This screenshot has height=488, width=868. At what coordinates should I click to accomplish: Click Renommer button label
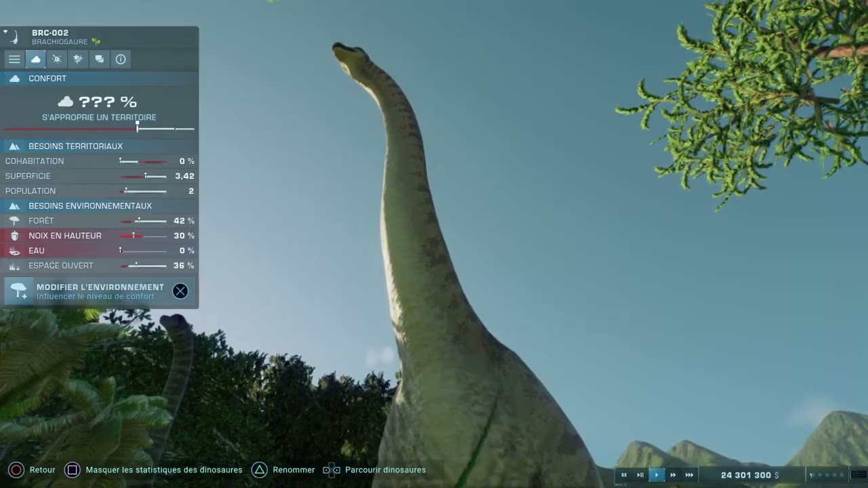[294, 470]
